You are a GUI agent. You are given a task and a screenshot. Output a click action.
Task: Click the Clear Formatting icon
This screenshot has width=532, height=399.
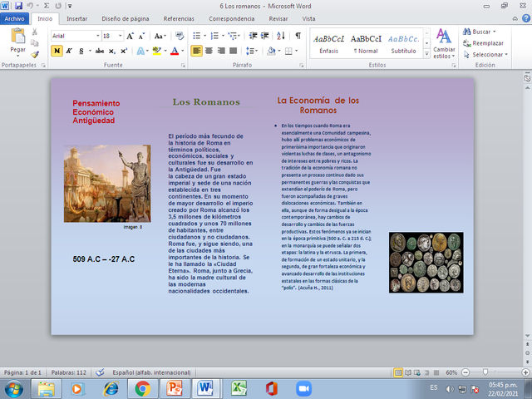[x=180, y=36]
